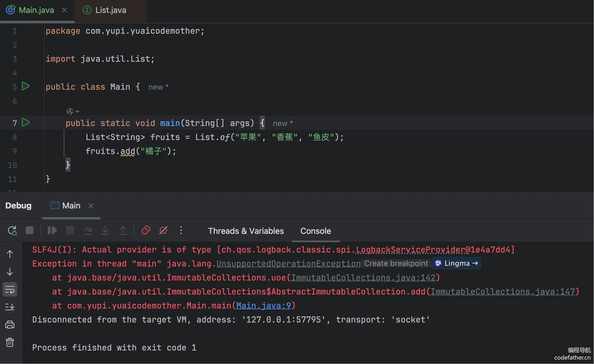This screenshot has width=594, height=364.
Task: Click the Rerun debug icon
Action: pyautogui.click(x=12, y=230)
